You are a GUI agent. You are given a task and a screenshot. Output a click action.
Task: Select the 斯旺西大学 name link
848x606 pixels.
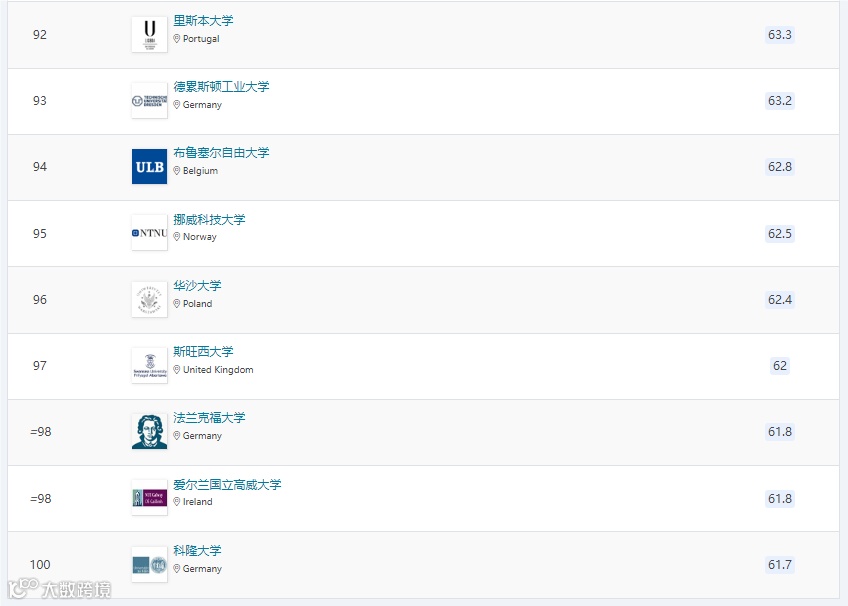204,351
